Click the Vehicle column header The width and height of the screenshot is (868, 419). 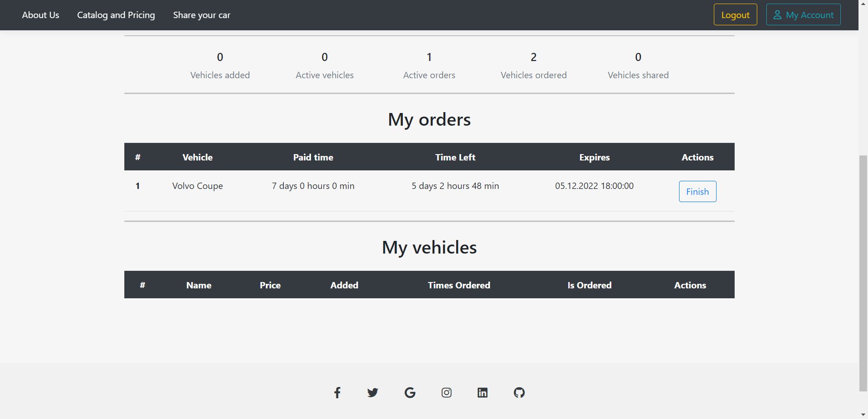tap(198, 157)
